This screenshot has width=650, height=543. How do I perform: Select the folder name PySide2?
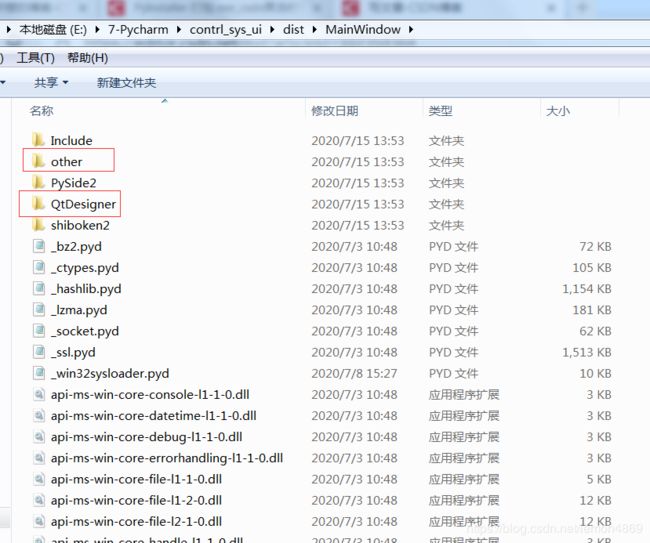pyautogui.click(x=73, y=183)
